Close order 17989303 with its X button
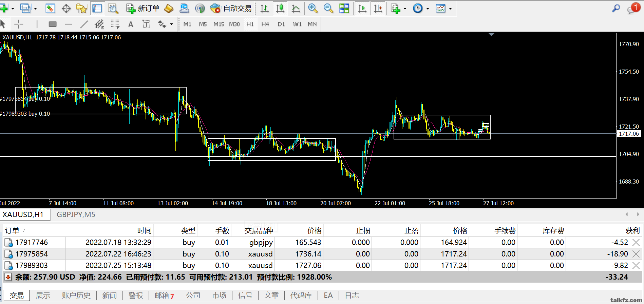This screenshot has width=644, height=304. 636,265
